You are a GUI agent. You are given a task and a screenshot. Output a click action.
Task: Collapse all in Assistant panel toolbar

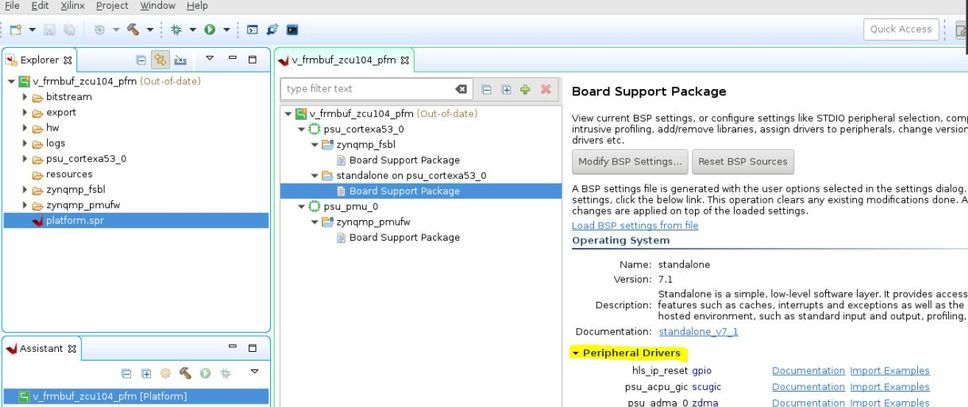pyautogui.click(x=127, y=373)
